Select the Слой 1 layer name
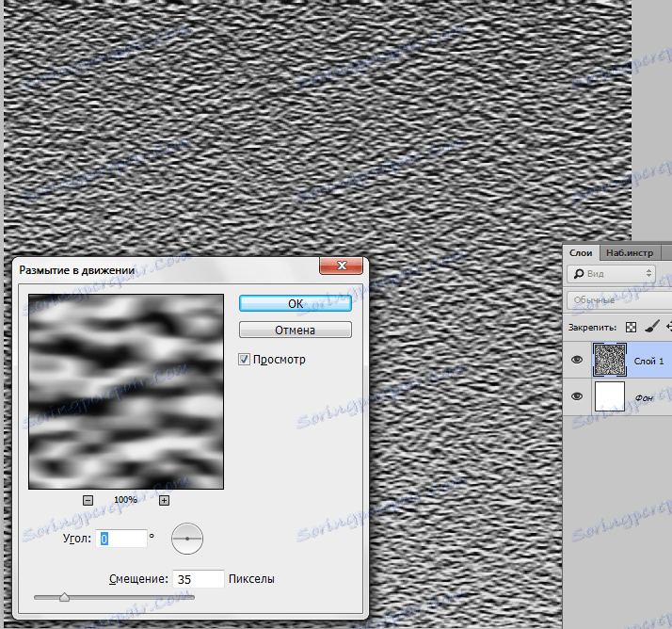The width and height of the screenshot is (672, 629). tap(648, 361)
